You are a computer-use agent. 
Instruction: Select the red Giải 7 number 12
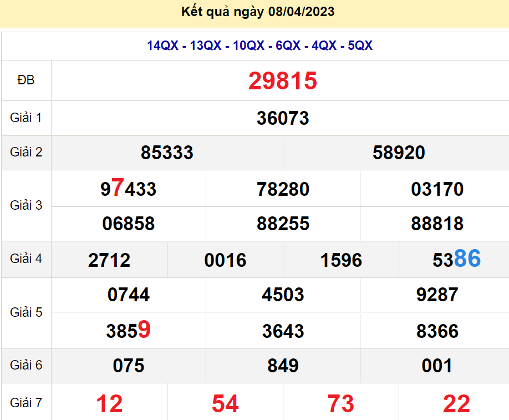pos(109,402)
